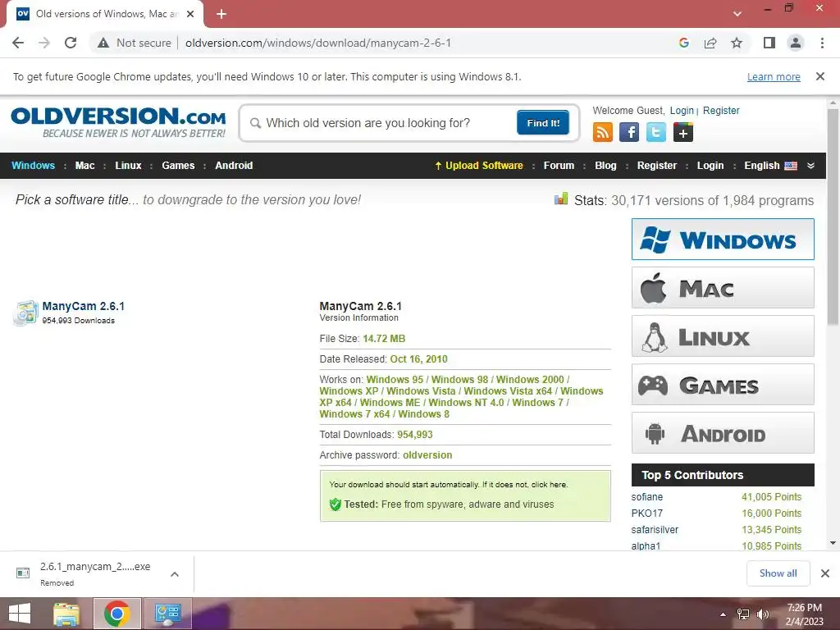
Task: Click the share page icon
Action: (x=710, y=43)
